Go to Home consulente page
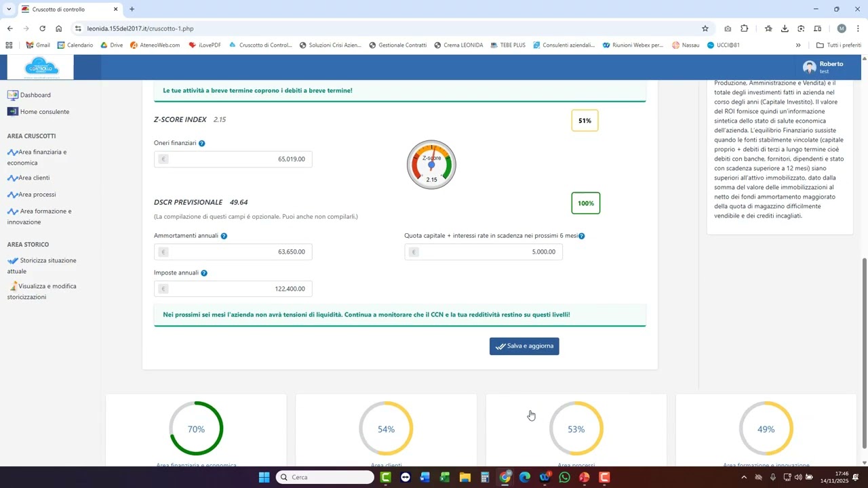 coord(44,112)
